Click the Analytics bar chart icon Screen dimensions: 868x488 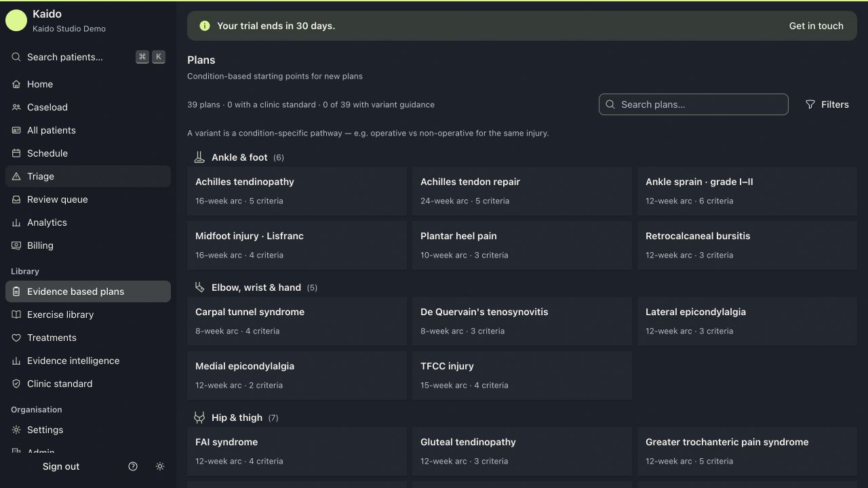(x=16, y=222)
